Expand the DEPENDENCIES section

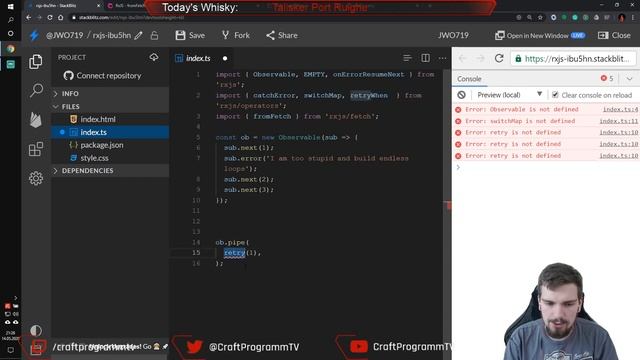tap(110, 171)
